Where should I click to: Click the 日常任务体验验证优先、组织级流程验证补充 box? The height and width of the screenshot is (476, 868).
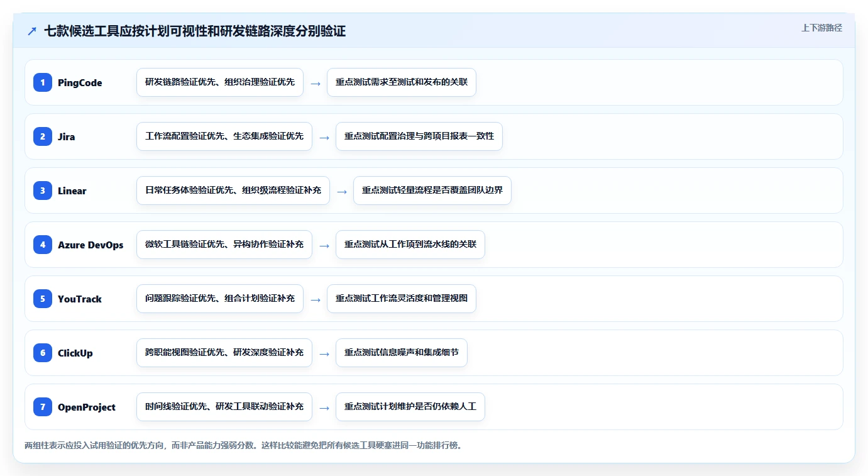(x=233, y=191)
